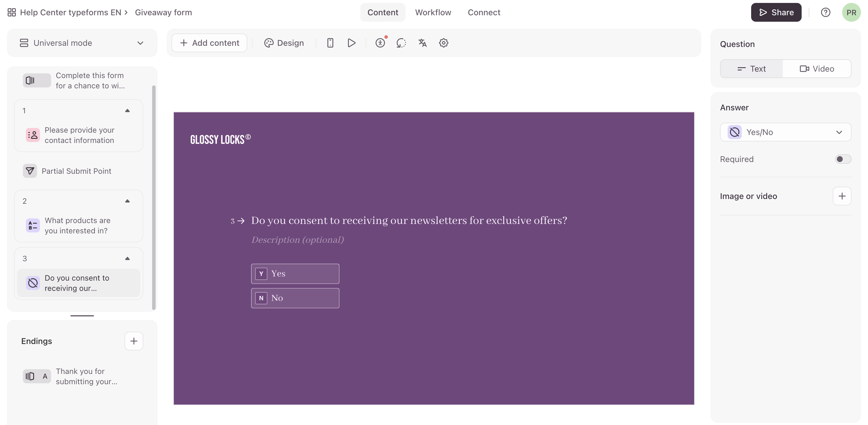Open the Yes/No answer type dropdown
868x425 pixels.
785,132
